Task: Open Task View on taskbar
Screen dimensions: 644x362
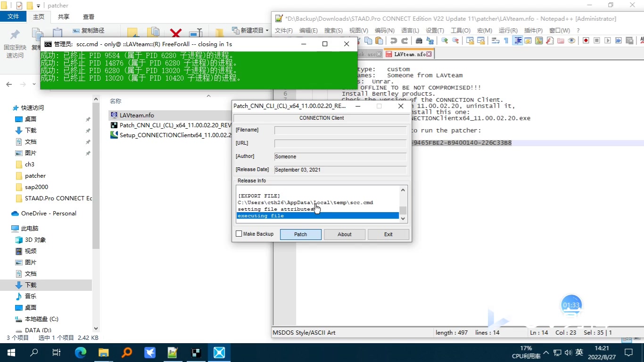Action: coord(57,353)
